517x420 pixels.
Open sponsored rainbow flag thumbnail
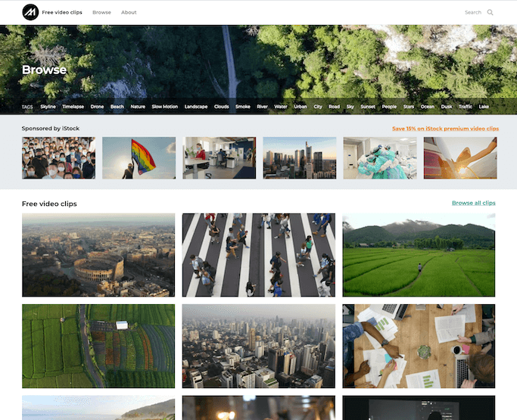[139, 158]
